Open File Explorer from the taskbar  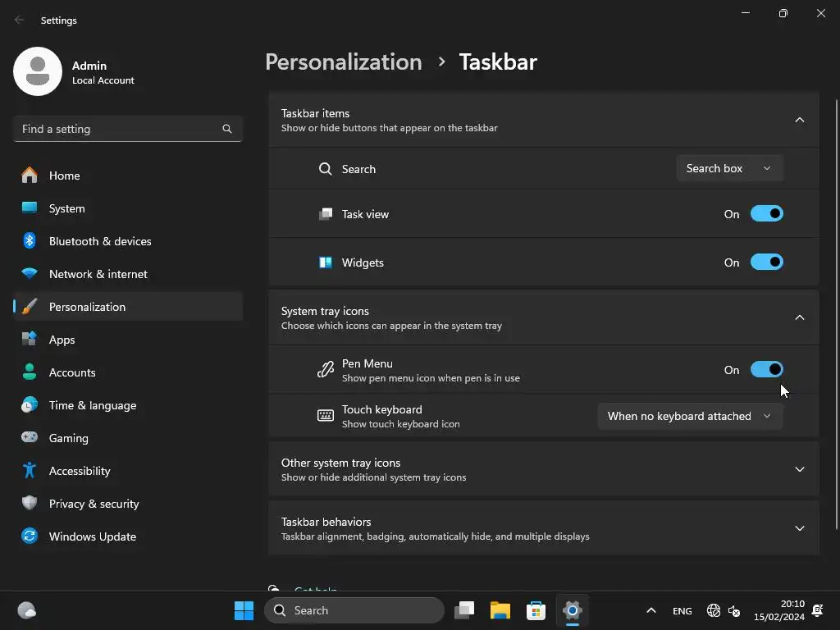tap(500, 610)
